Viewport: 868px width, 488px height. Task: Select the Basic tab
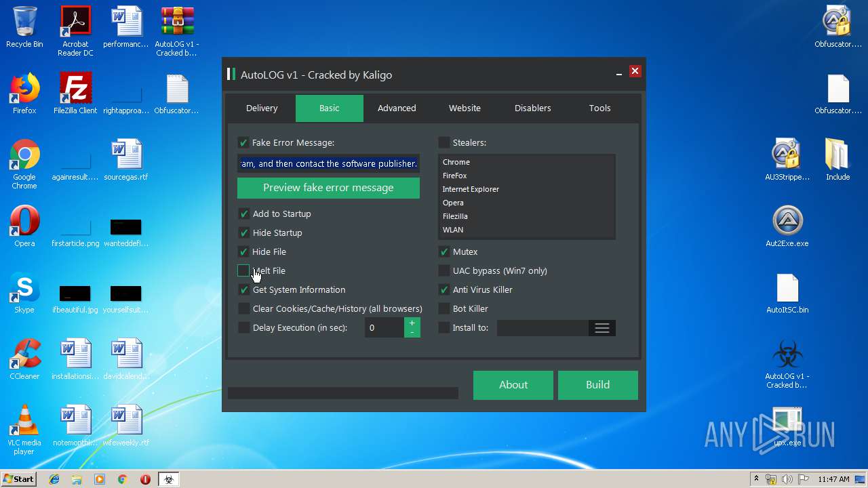click(330, 108)
